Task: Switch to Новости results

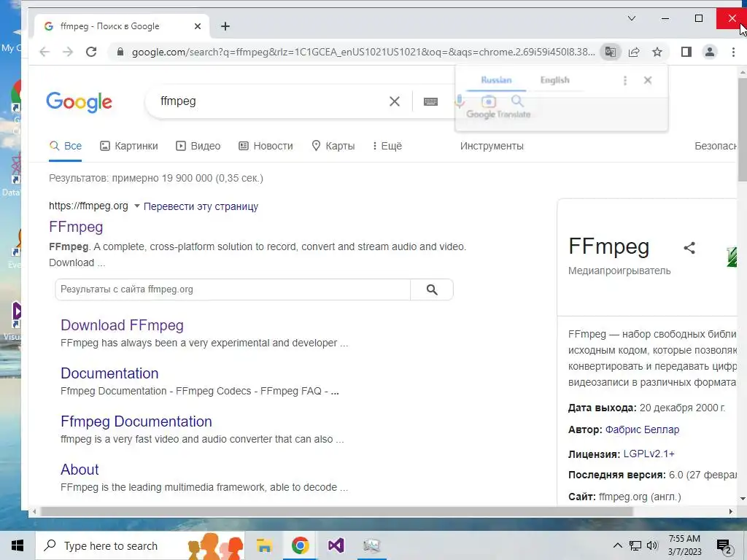Action: (266, 146)
